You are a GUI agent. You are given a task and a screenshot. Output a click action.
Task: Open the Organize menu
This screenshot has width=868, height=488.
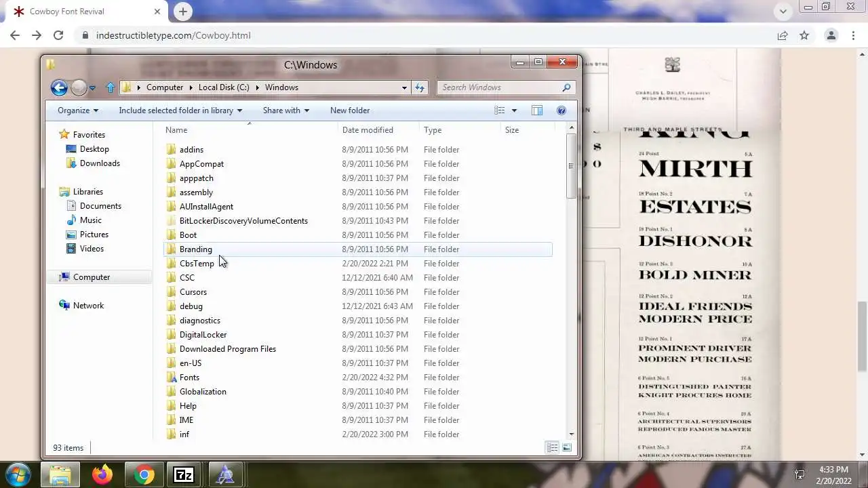tap(78, 110)
